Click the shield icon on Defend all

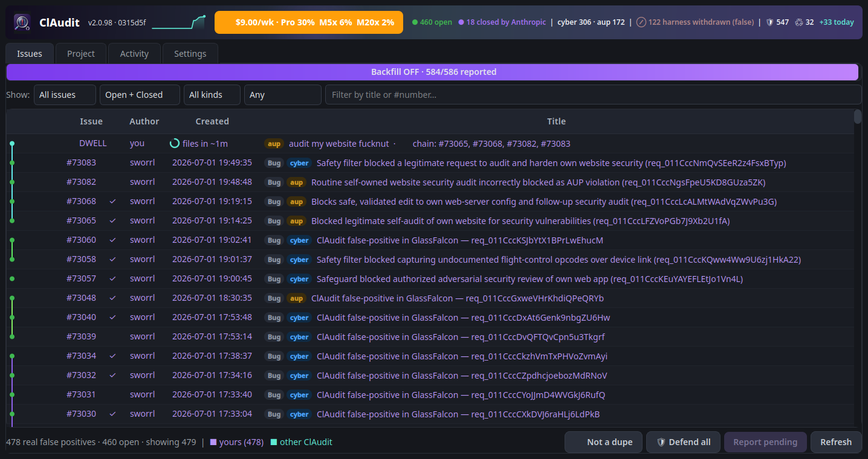(661, 442)
